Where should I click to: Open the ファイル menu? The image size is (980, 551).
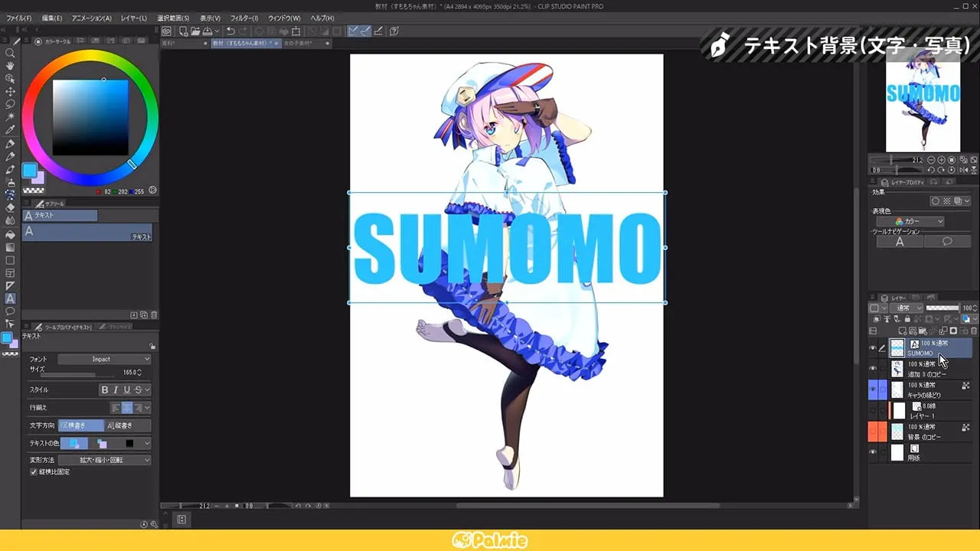[x=17, y=18]
